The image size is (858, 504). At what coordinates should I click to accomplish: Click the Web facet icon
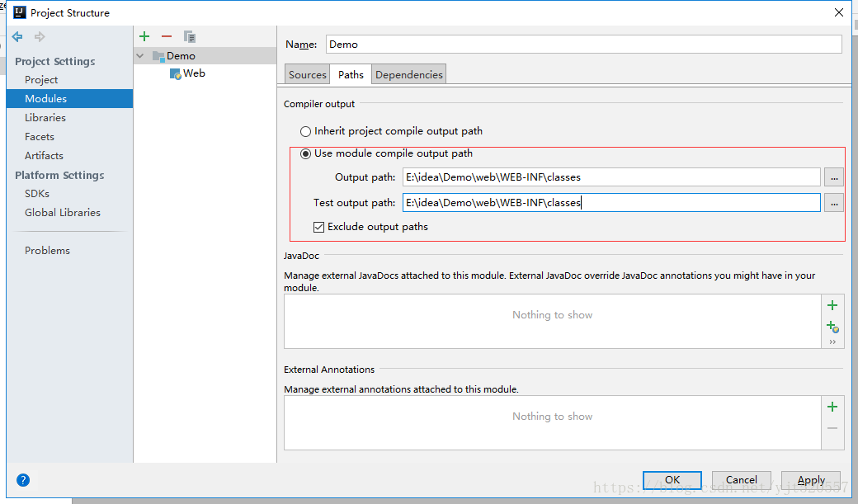[x=175, y=74]
